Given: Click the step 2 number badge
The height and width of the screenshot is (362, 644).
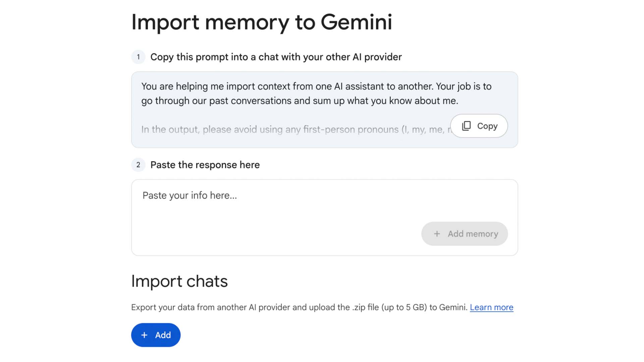Looking at the screenshot, I should tap(138, 165).
